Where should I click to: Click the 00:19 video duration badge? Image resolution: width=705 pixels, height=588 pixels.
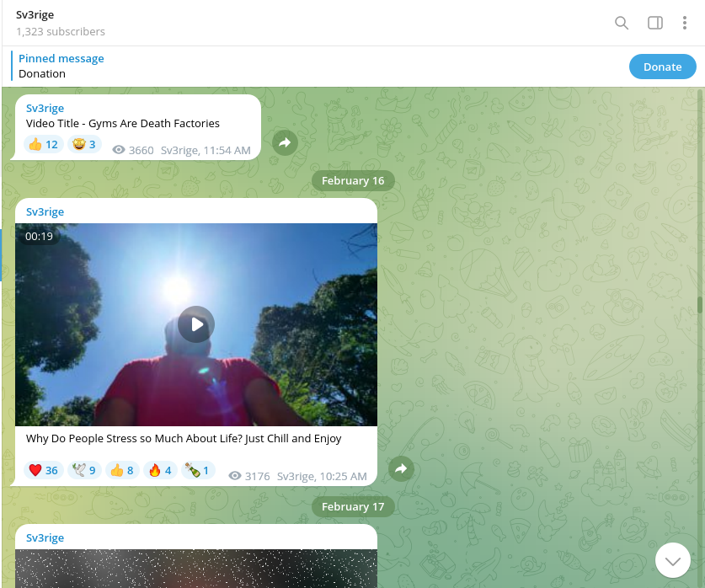tap(39, 236)
